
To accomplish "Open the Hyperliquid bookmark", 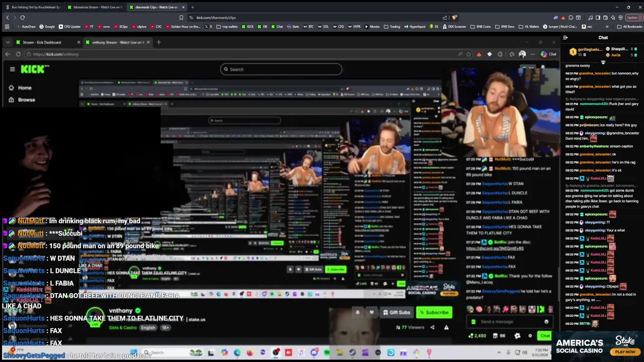I will 415,27.
